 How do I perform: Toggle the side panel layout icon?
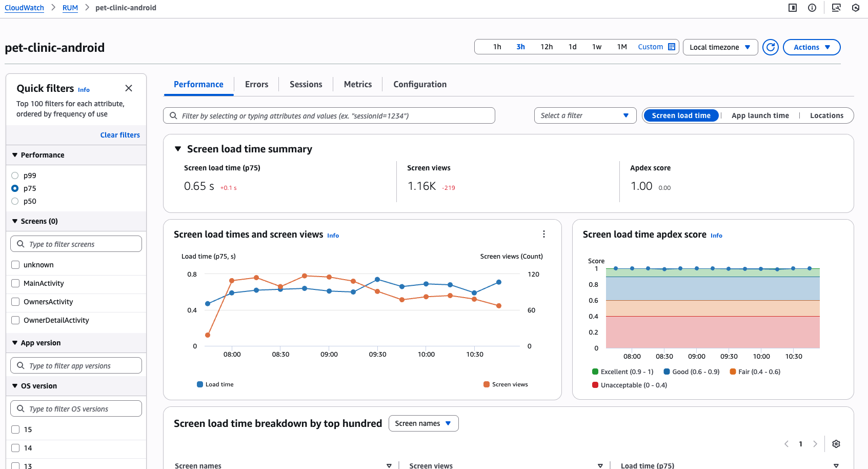pyautogui.click(x=792, y=8)
